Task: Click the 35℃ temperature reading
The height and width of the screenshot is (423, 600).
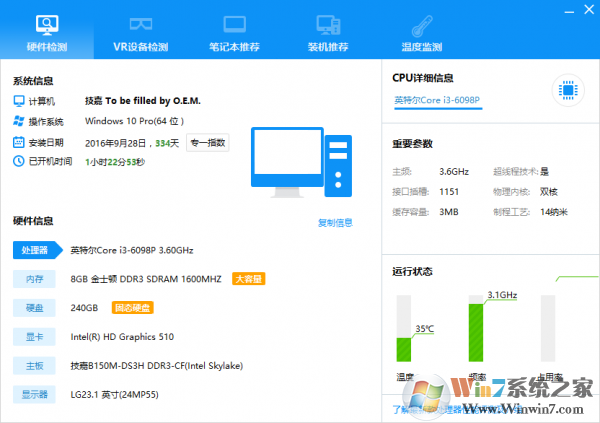Action: 425,328
